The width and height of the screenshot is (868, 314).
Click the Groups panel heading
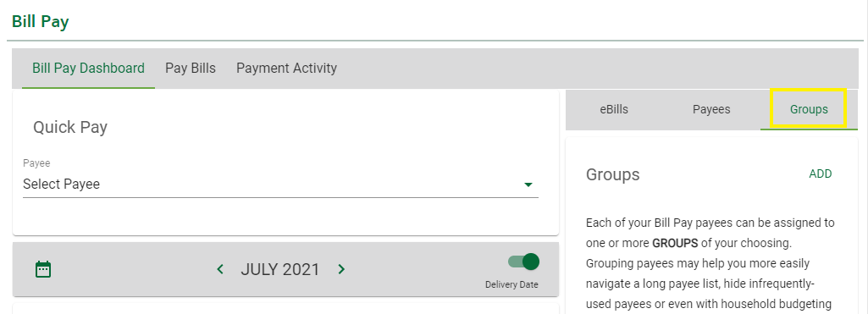613,174
